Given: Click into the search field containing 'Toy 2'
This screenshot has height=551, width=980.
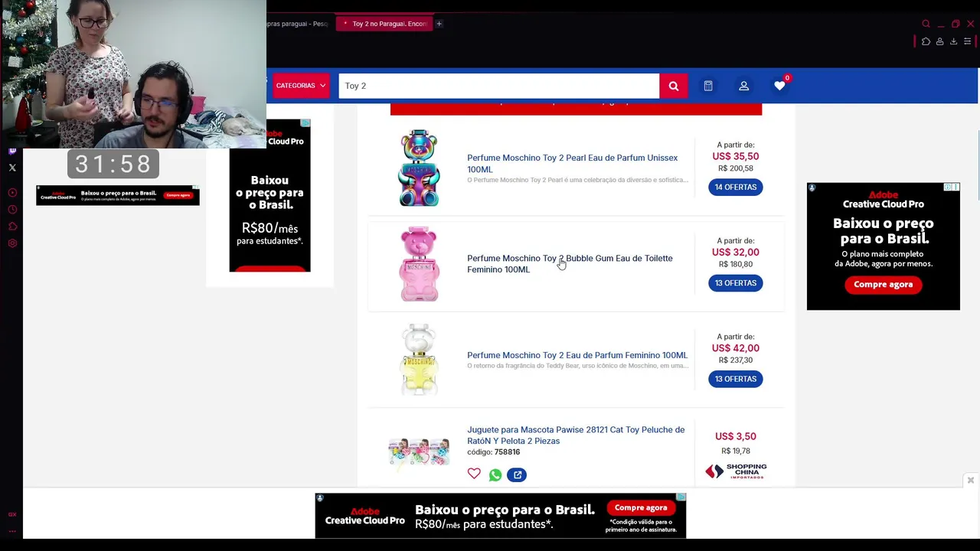Looking at the screenshot, I should (498, 86).
